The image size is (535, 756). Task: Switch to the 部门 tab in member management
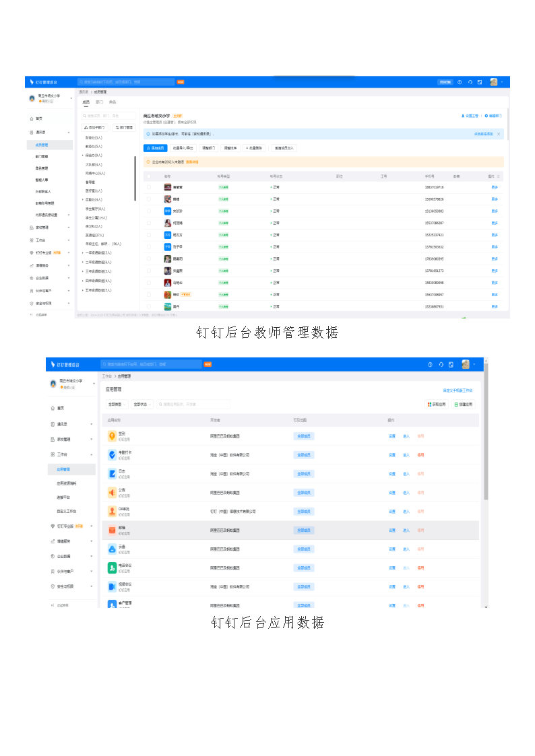click(x=99, y=102)
